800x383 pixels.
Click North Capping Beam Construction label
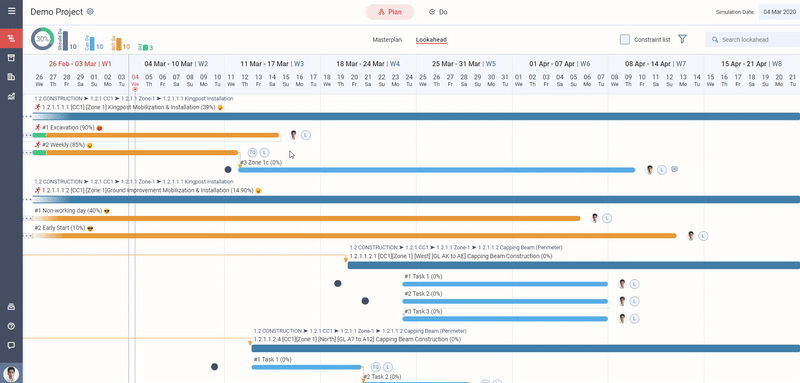[357, 339]
